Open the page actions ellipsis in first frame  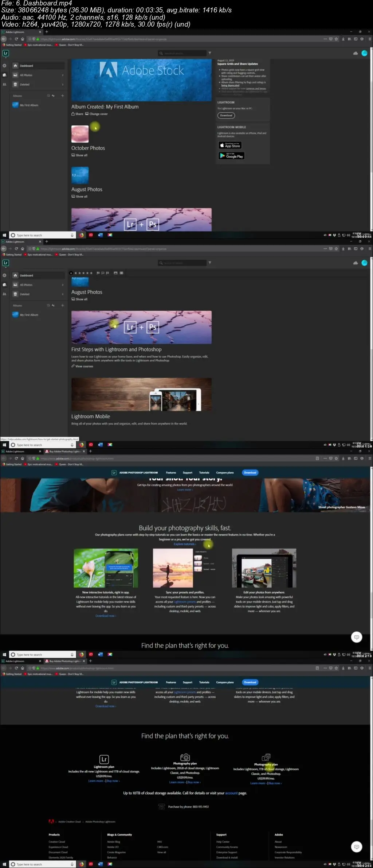pos(325,39)
